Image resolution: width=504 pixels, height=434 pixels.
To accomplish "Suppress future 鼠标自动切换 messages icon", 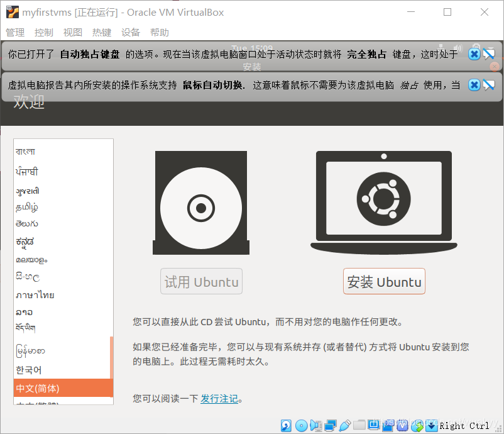I will (x=488, y=85).
